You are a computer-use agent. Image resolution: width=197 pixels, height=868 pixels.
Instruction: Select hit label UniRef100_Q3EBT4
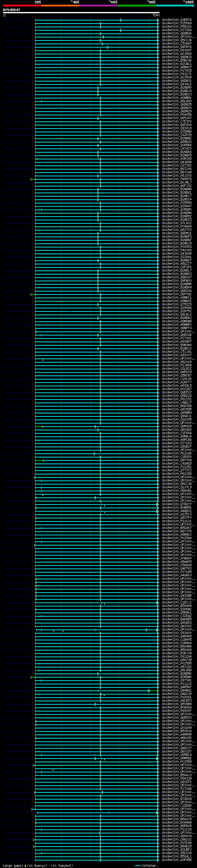(176, 20)
